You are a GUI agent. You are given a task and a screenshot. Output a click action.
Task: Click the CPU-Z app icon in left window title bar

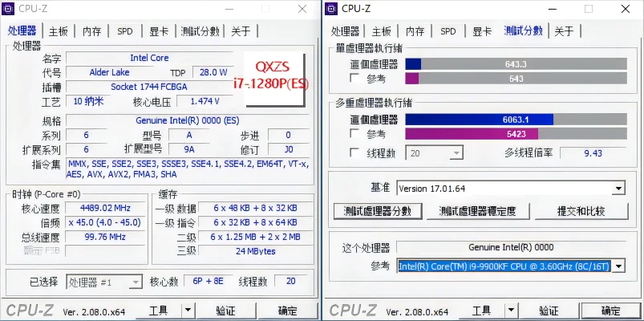8,8
